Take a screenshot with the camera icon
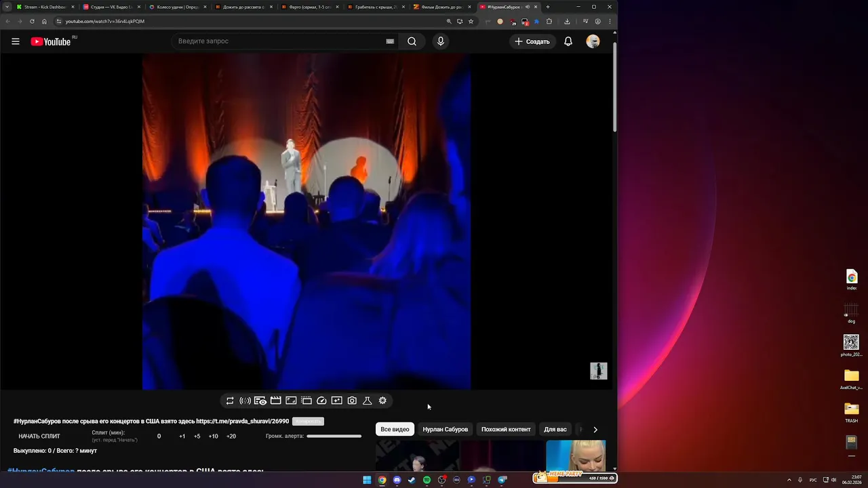The height and width of the screenshot is (488, 868). point(352,401)
